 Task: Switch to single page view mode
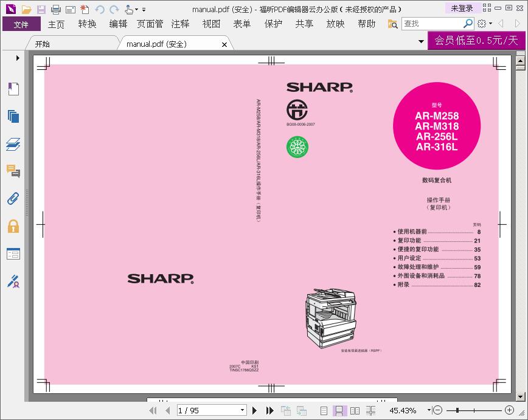pyautogui.click(x=324, y=410)
